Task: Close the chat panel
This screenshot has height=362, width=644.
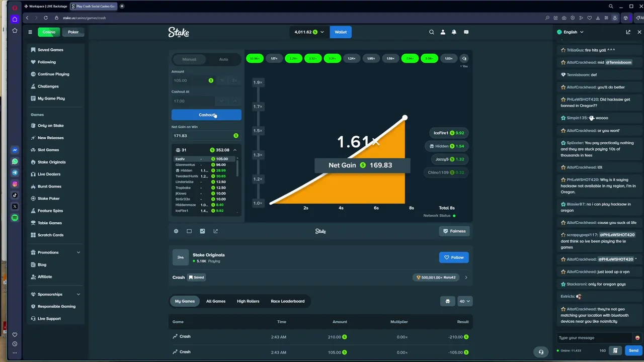Action: coord(639,32)
